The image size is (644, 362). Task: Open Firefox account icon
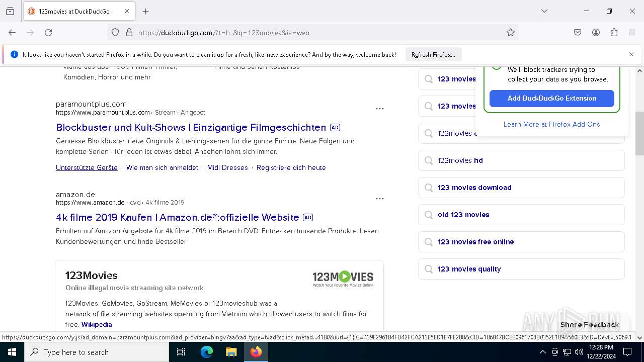point(596,33)
